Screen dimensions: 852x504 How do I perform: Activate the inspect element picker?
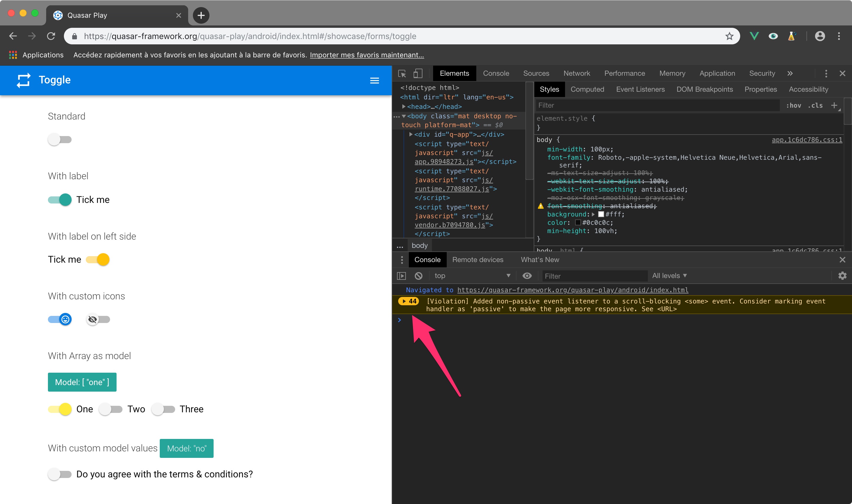pos(402,73)
